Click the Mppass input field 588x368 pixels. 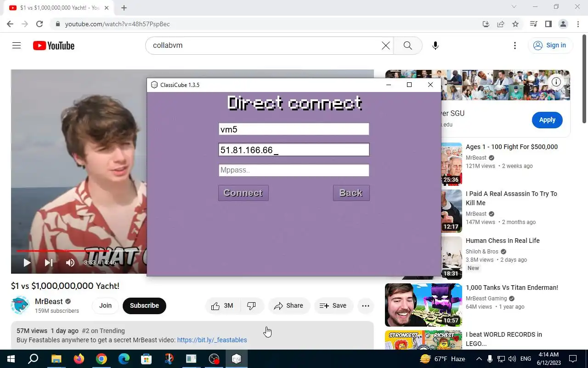click(x=294, y=170)
